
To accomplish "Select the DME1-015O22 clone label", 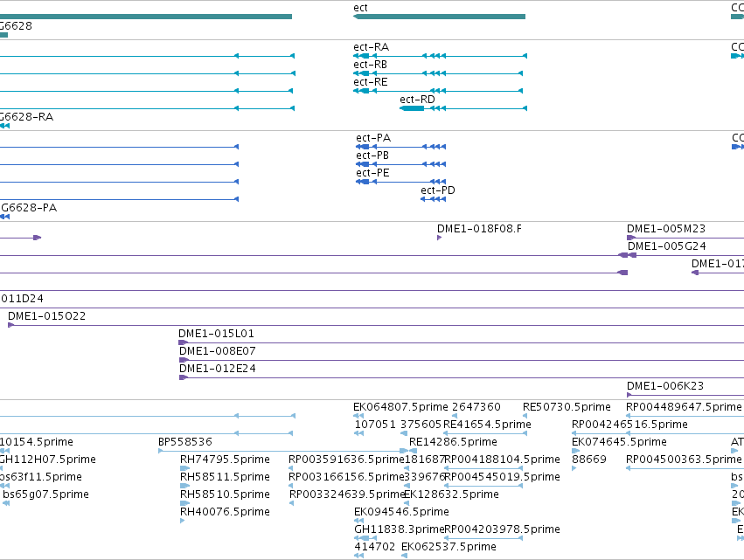I will pyautogui.click(x=47, y=316).
